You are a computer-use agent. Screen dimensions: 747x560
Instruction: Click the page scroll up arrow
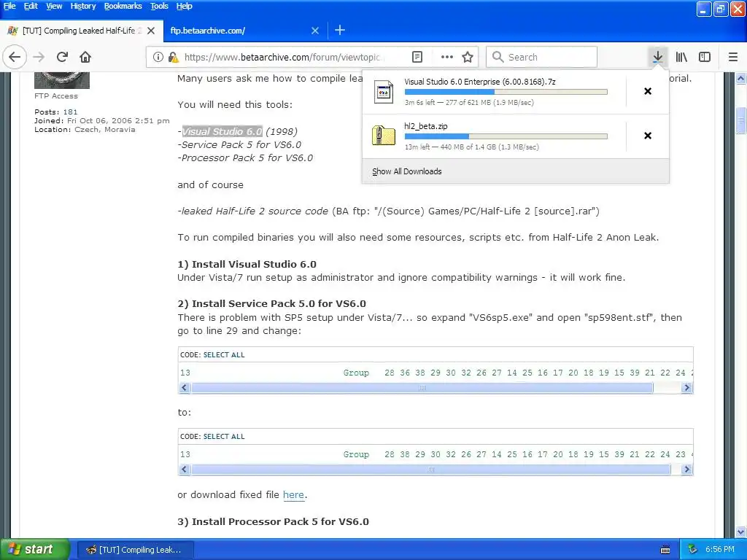click(741, 78)
